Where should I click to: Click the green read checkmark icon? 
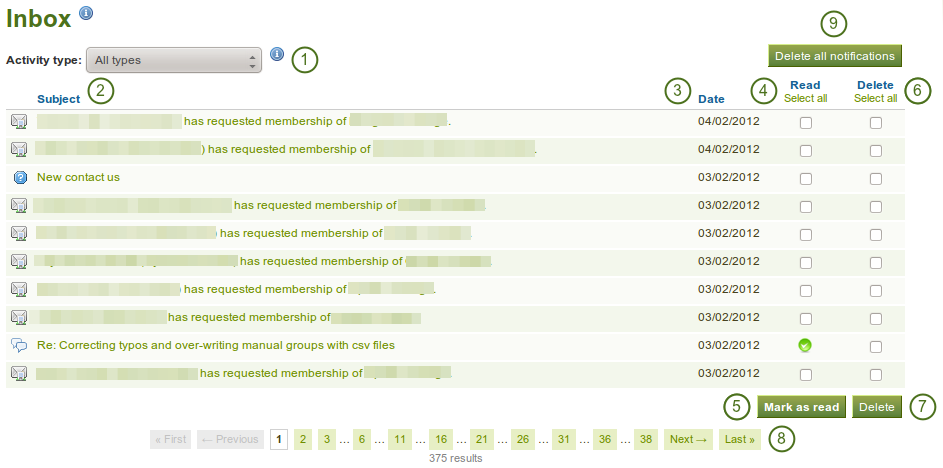[x=805, y=346]
